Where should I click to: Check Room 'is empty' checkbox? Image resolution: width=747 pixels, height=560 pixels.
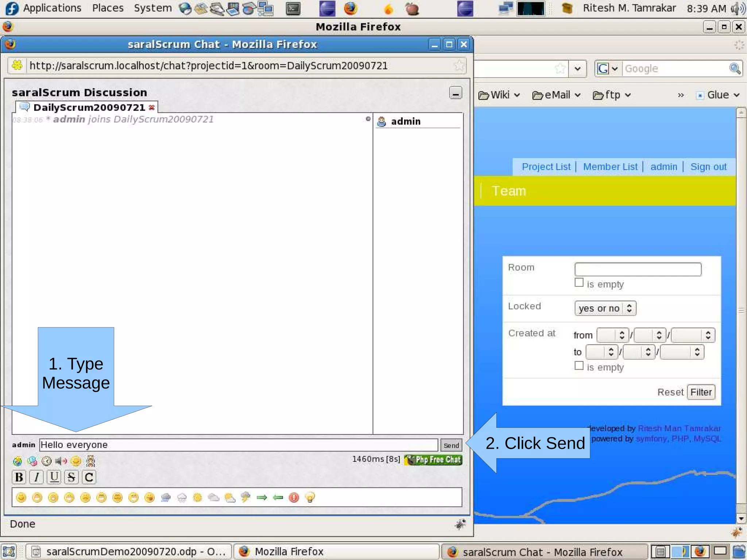[x=579, y=283]
